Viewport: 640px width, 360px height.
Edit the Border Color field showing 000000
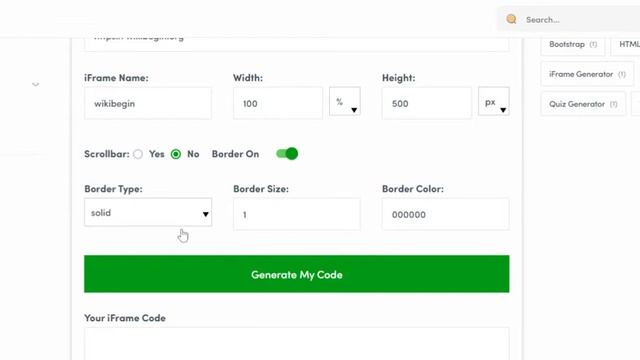coord(445,214)
